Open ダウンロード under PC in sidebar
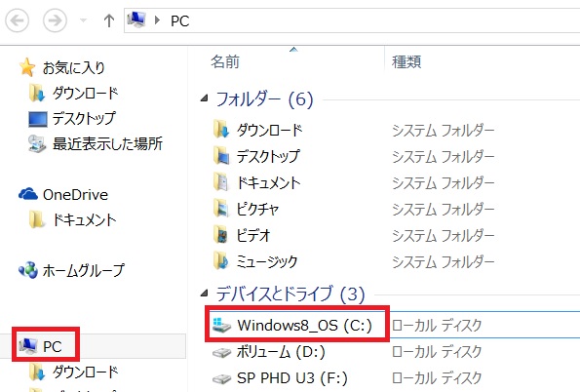The width and height of the screenshot is (580, 392). click(85, 372)
